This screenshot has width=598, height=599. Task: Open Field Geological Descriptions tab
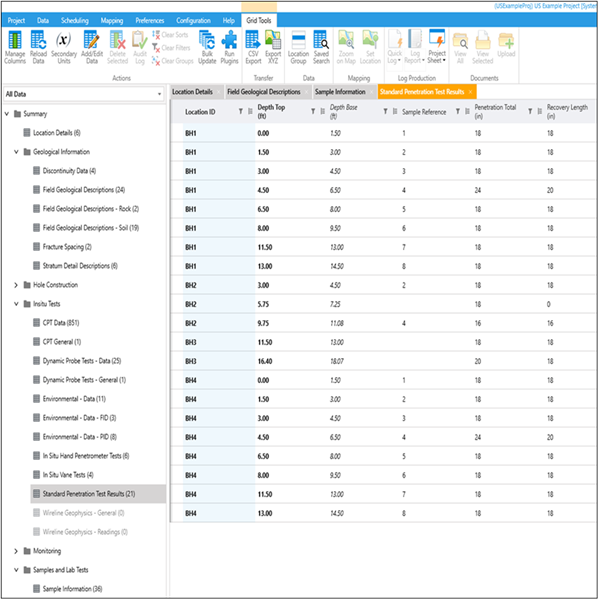coord(264,92)
